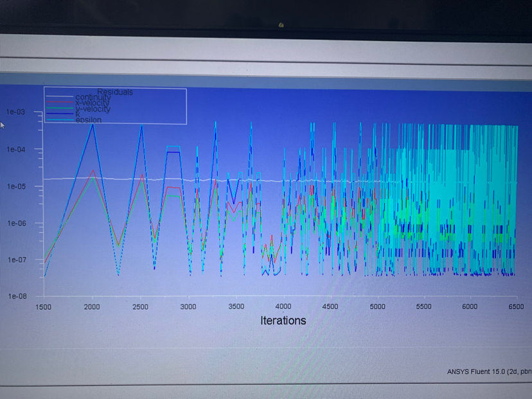Click the 5000 tick on the iterations axis

click(x=377, y=307)
